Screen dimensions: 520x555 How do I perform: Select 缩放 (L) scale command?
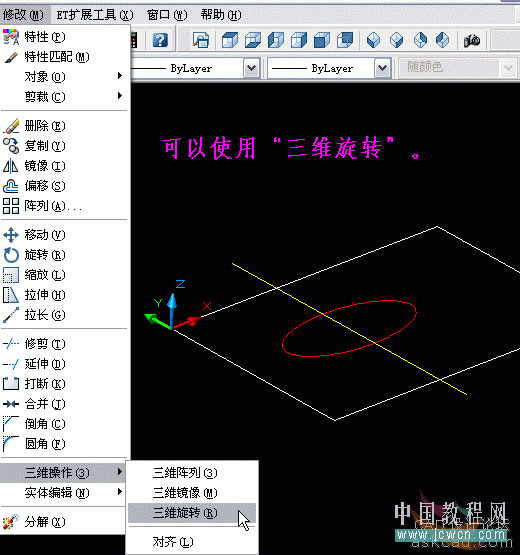(x=65, y=275)
